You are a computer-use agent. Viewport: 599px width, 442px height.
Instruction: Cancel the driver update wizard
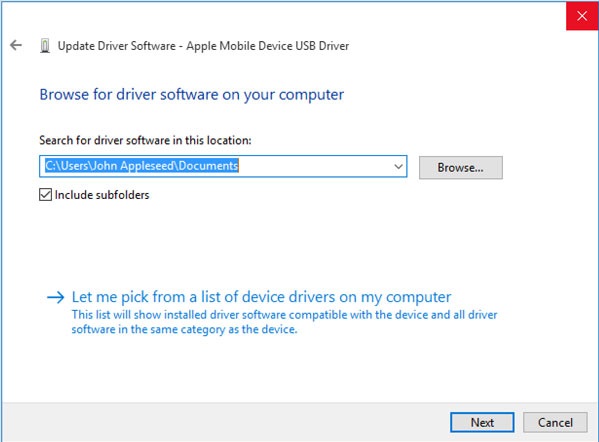coord(555,422)
